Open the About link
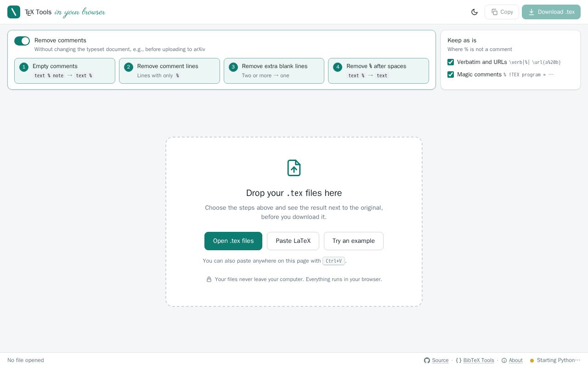The image size is (588, 368). point(515,360)
